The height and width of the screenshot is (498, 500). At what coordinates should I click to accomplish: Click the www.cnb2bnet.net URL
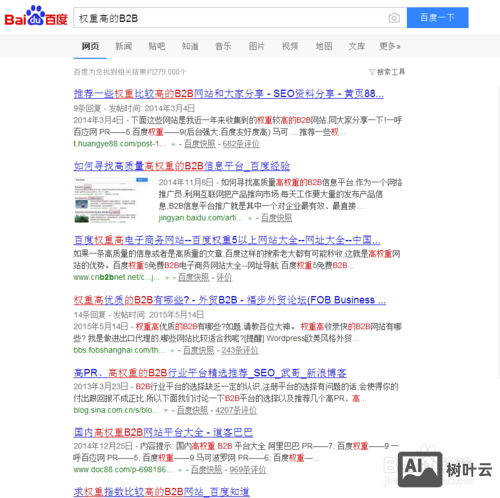point(117,277)
